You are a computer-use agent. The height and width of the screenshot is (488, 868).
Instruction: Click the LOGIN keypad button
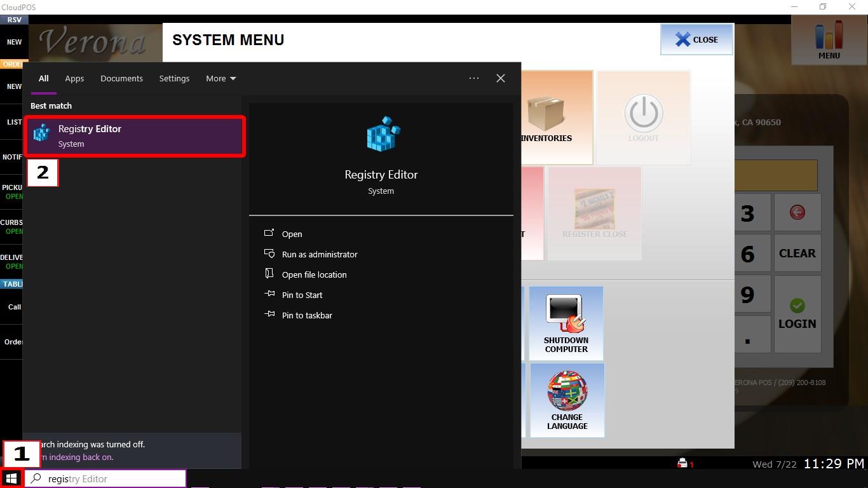point(797,315)
